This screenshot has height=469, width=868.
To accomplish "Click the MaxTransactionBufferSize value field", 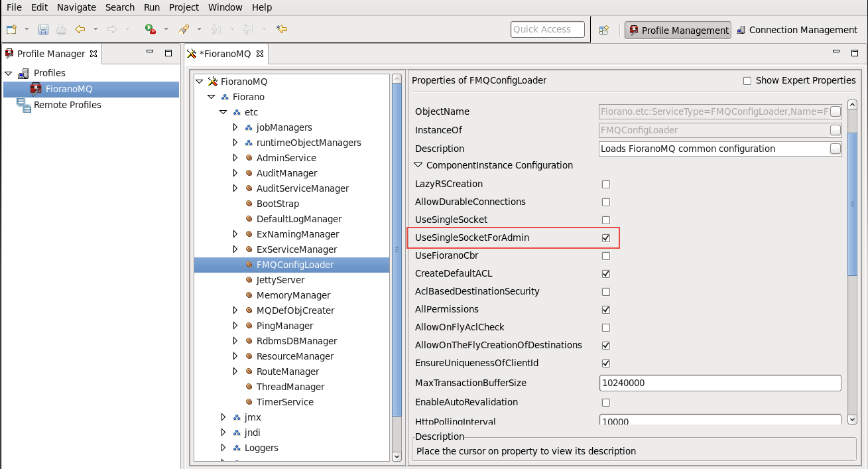I will coord(720,383).
